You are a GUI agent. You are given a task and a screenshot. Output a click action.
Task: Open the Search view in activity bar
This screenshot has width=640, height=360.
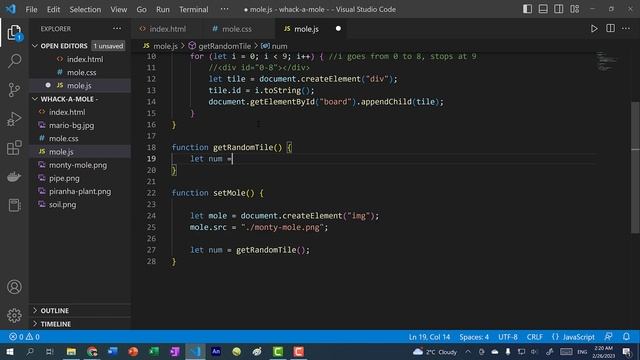14,60
